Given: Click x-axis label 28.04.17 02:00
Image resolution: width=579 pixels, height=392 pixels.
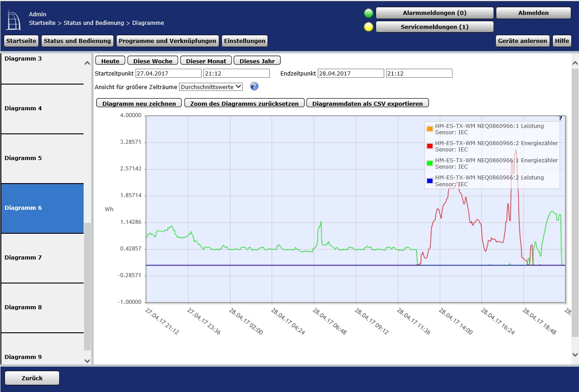Looking at the screenshot, I should (246, 321).
